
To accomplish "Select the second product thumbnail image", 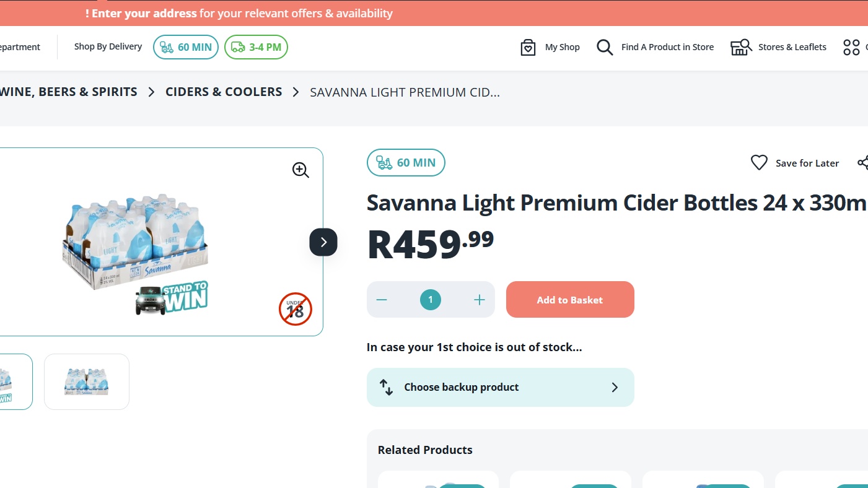I will coord(87,381).
